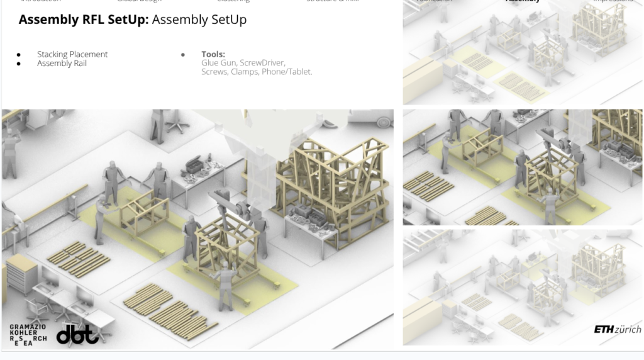644x360 pixels.
Task: Click the 'Screws, Clamps, Phone/Tablet.' text line
Action: (257, 72)
